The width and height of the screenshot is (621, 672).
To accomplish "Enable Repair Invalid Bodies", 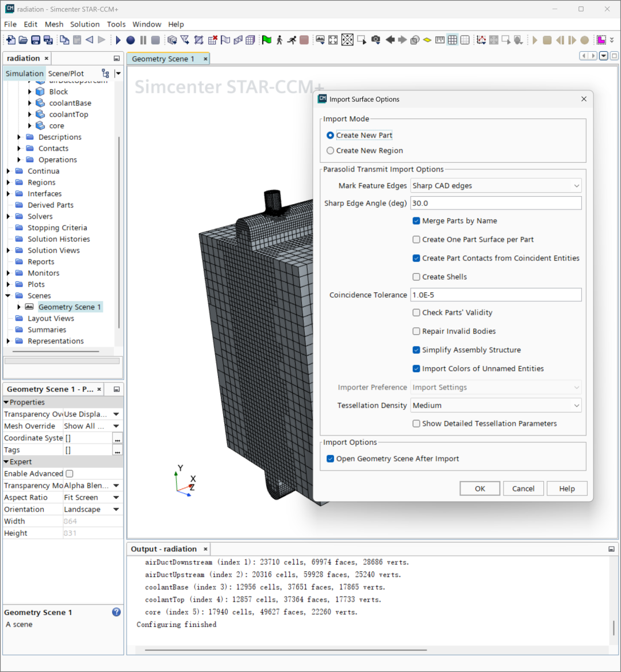I will pyautogui.click(x=416, y=331).
